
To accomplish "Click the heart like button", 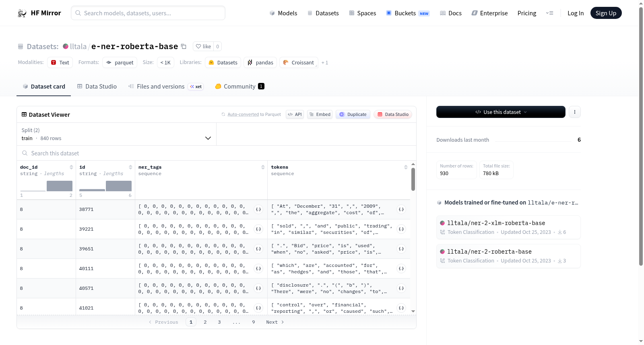I will [203, 46].
